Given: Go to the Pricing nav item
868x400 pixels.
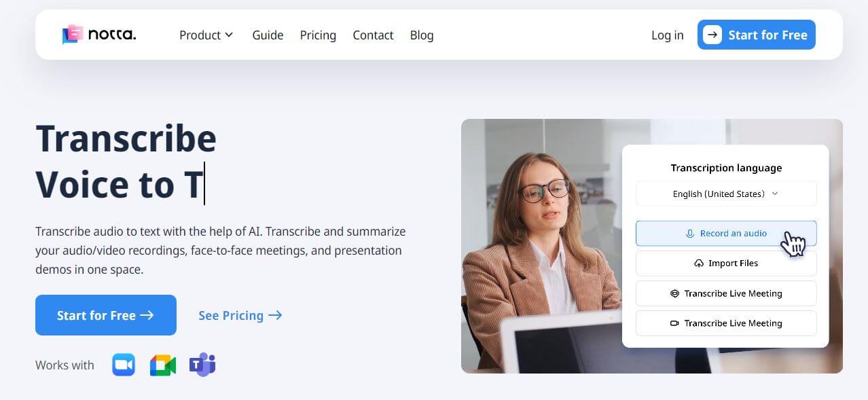Looking at the screenshot, I should point(318,35).
